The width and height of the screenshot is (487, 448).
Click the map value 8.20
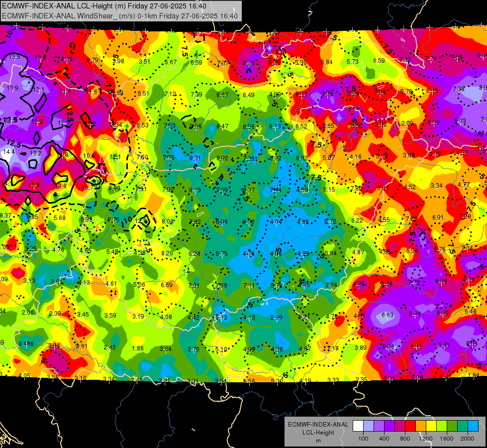click(167, 253)
